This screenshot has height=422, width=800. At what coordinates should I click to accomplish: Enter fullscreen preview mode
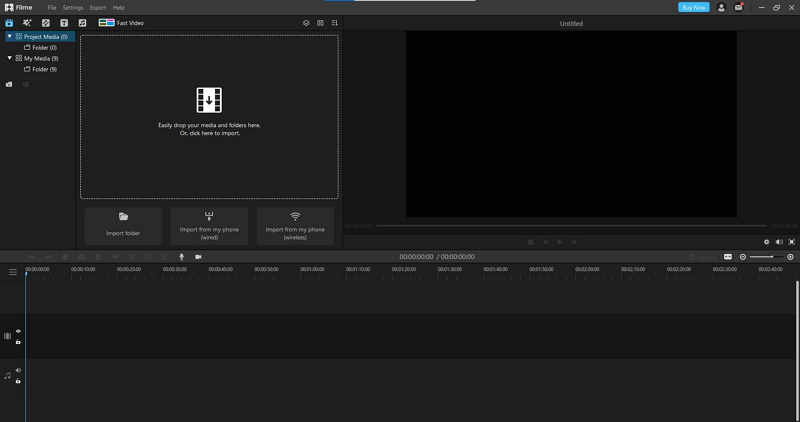click(x=792, y=242)
